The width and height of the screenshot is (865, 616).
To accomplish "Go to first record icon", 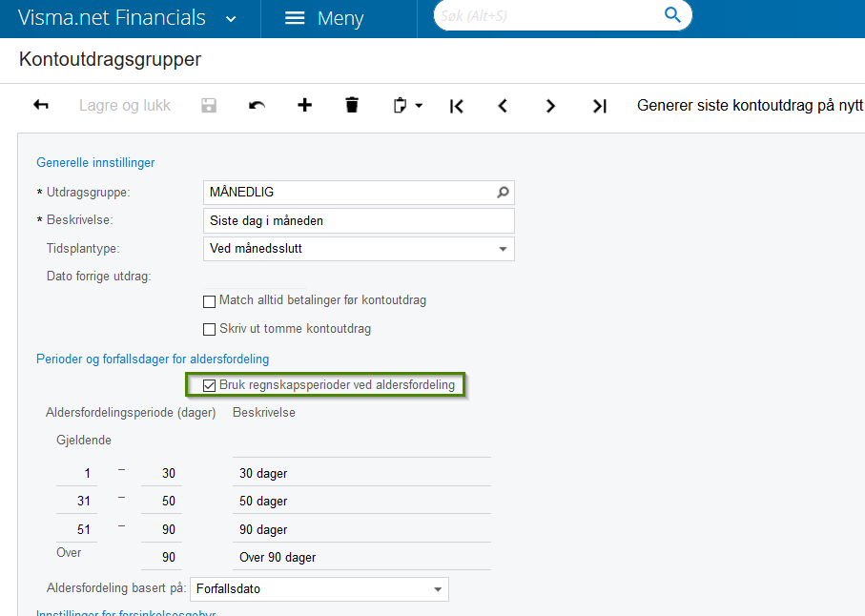I will 457,106.
